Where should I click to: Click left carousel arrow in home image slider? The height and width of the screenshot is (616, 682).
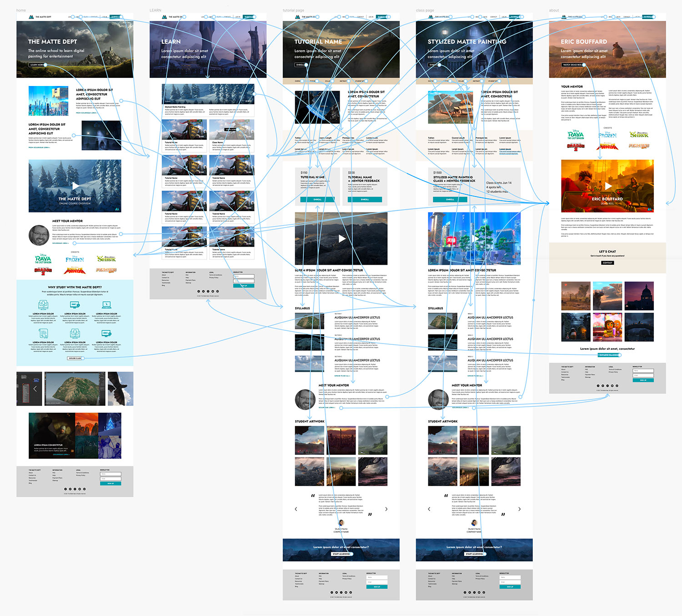(35, 389)
